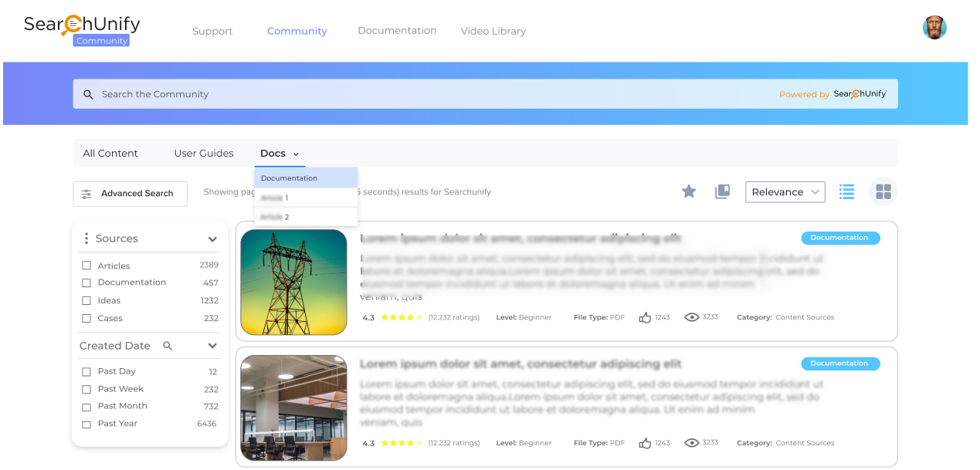
Task: Open the saved bookmarks icon
Action: (722, 191)
